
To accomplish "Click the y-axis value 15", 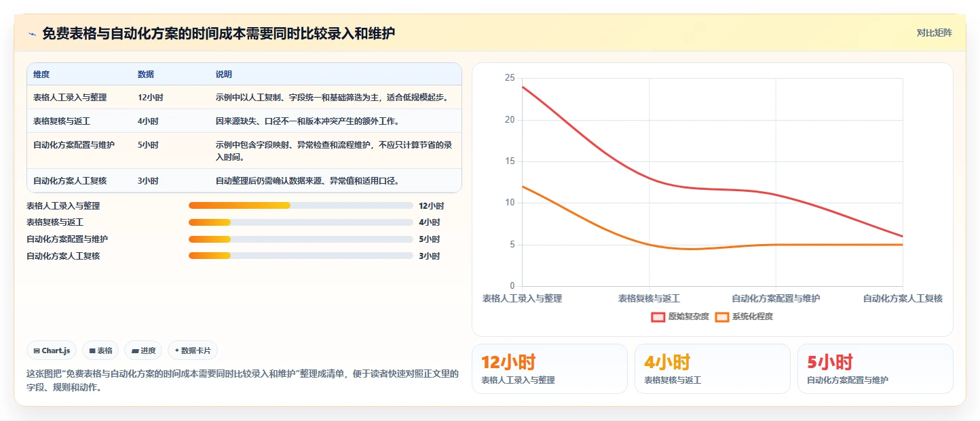I will [510, 161].
